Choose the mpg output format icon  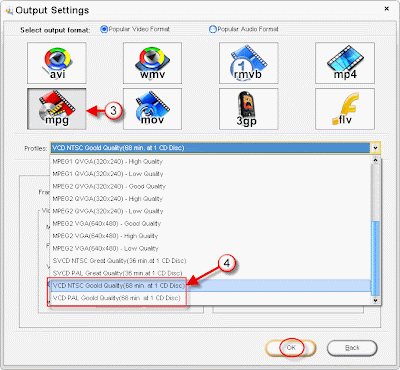click(57, 109)
